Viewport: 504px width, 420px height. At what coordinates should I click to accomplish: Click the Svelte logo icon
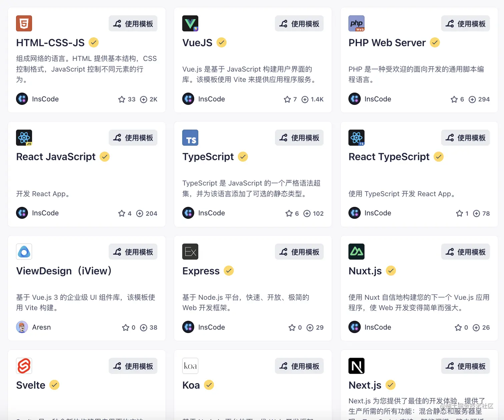24,366
